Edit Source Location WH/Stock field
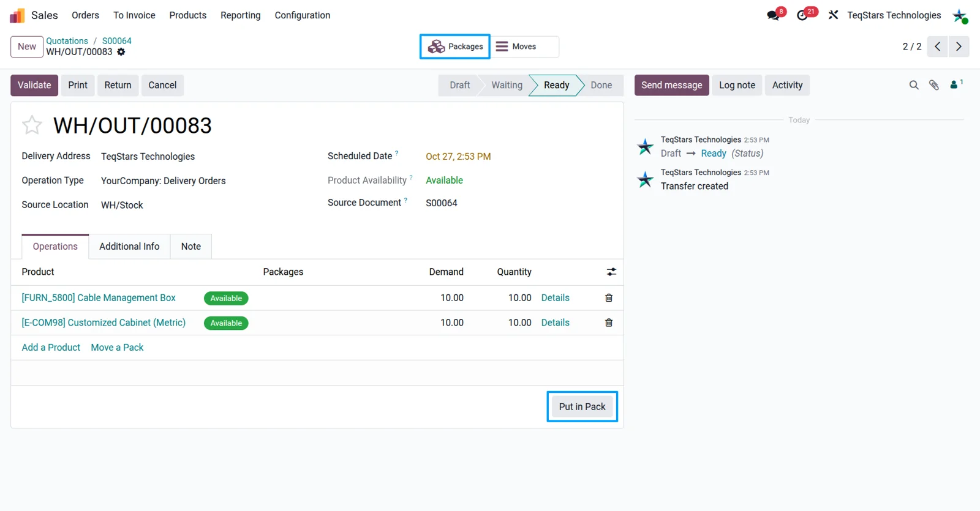Viewport: 980px width, 511px height. pyautogui.click(x=122, y=205)
